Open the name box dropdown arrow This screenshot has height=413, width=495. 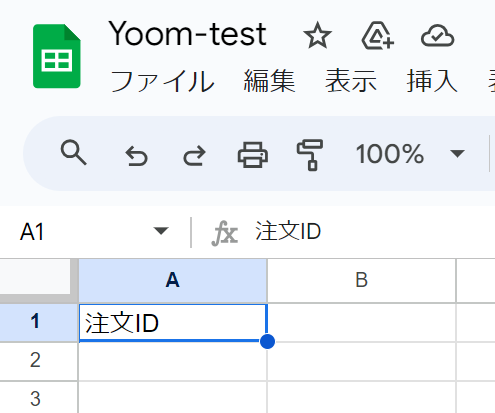pos(161,231)
